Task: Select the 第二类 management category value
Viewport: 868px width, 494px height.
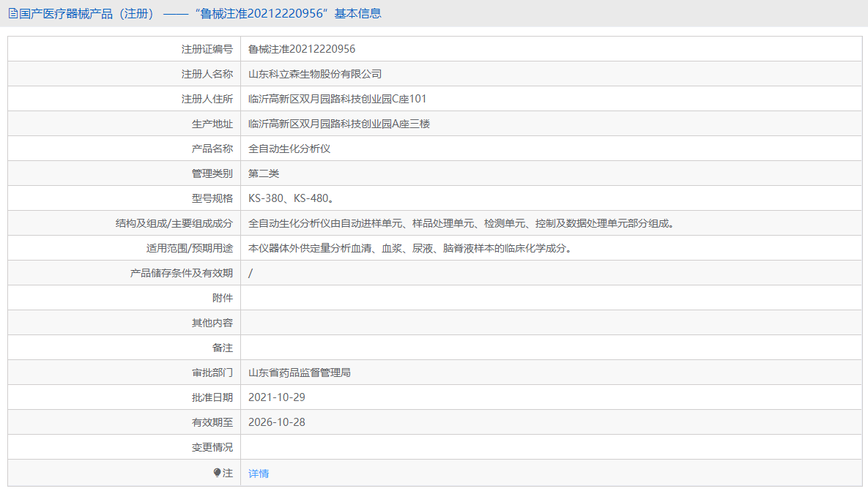Action: pos(264,173)
